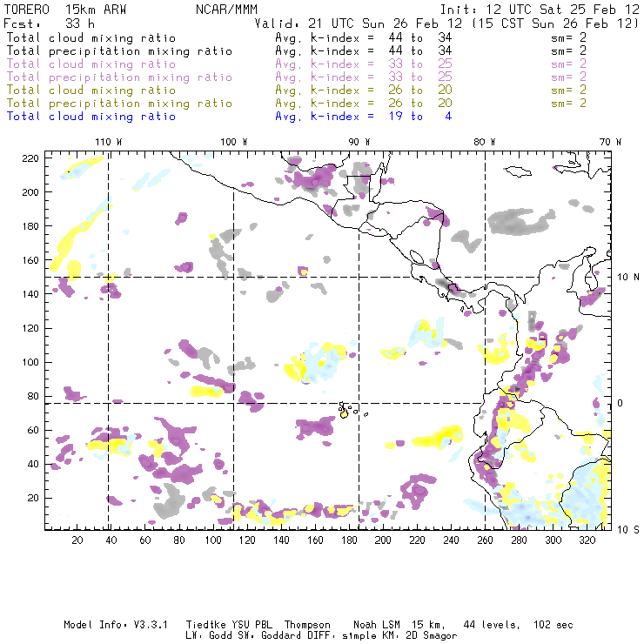Image resolution: width=644 pixels, height=644 pixels.
Task: Click the 'Valid: 21 UTC Sun 26 Feb 12' text
Action: (x=359, y=23)
